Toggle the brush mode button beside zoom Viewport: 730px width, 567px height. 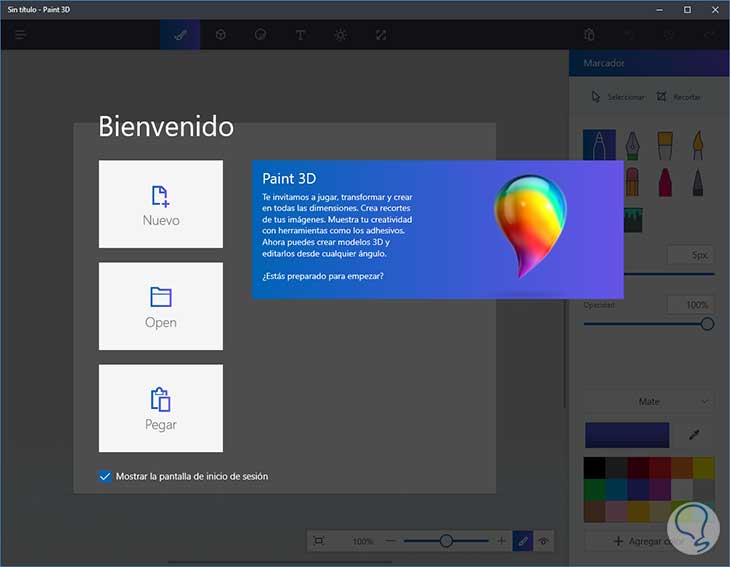(523, 541)
